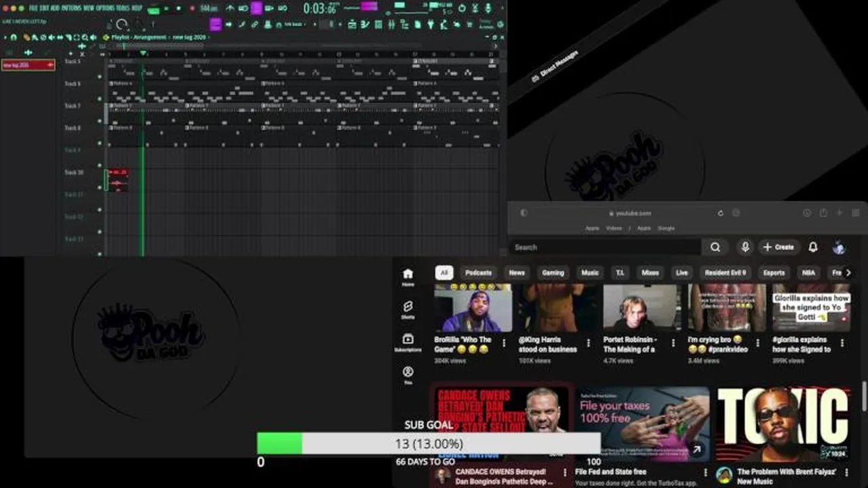Toggle the metronome icon in FL Studio toolbar
Viewport: 868px width, 488px height.
click(231, 8)
